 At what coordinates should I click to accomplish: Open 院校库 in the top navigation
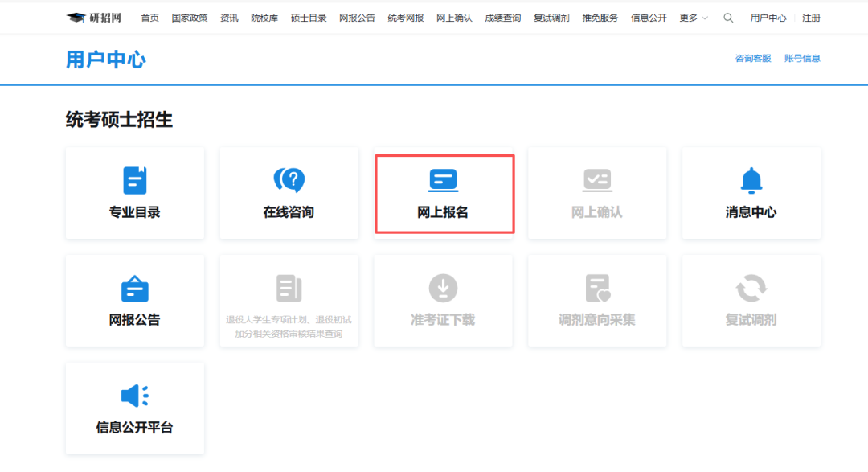pyautogui.click(x=264, y=18)
